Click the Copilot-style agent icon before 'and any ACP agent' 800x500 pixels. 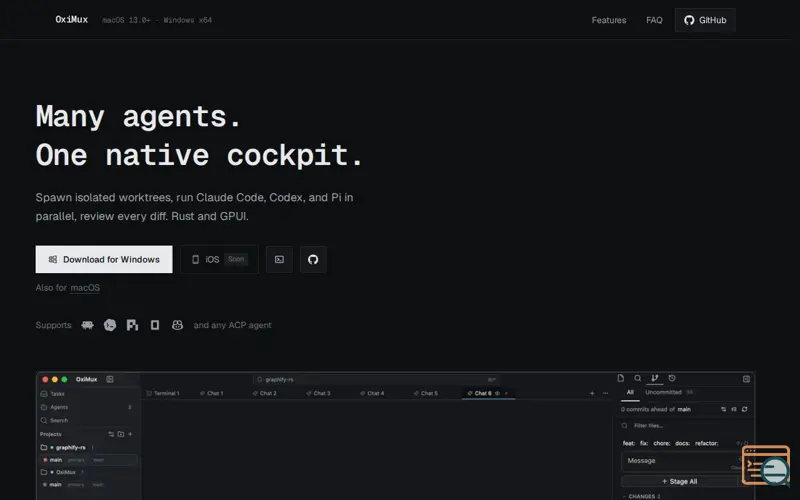click(177, 325)
